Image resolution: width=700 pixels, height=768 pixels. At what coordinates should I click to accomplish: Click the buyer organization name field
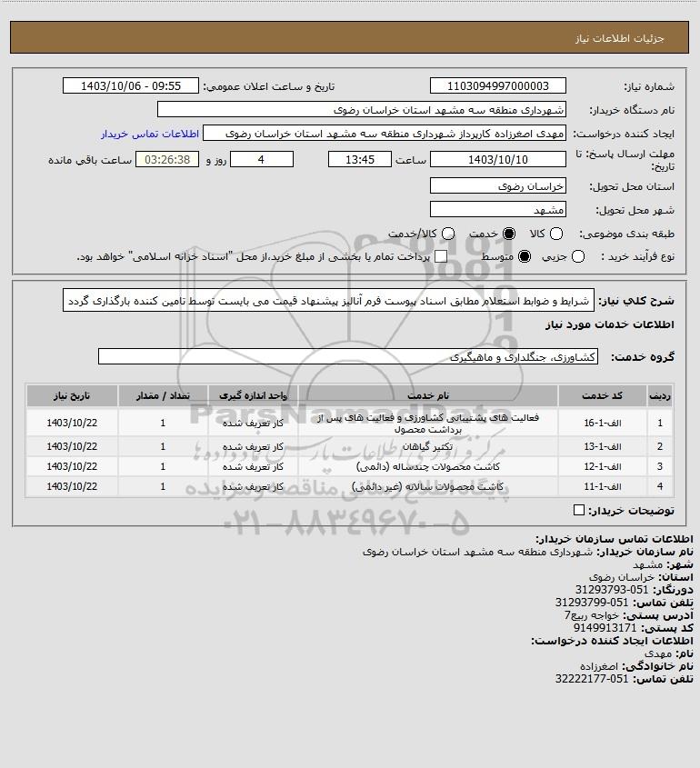point(362,109)
